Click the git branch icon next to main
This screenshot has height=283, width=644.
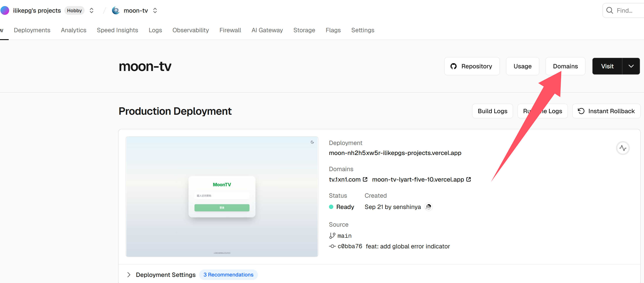tap(332, 236)
